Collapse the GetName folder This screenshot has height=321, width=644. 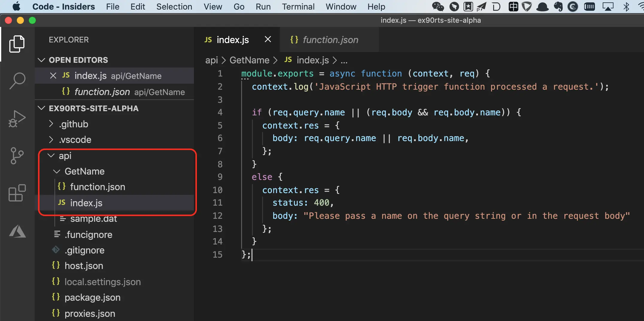(57, 171)
